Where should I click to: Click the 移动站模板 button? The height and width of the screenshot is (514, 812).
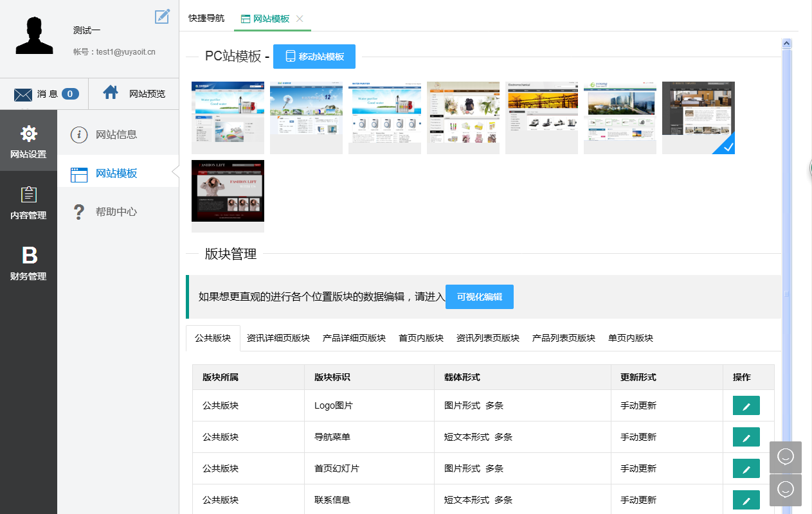click(314, 57)
